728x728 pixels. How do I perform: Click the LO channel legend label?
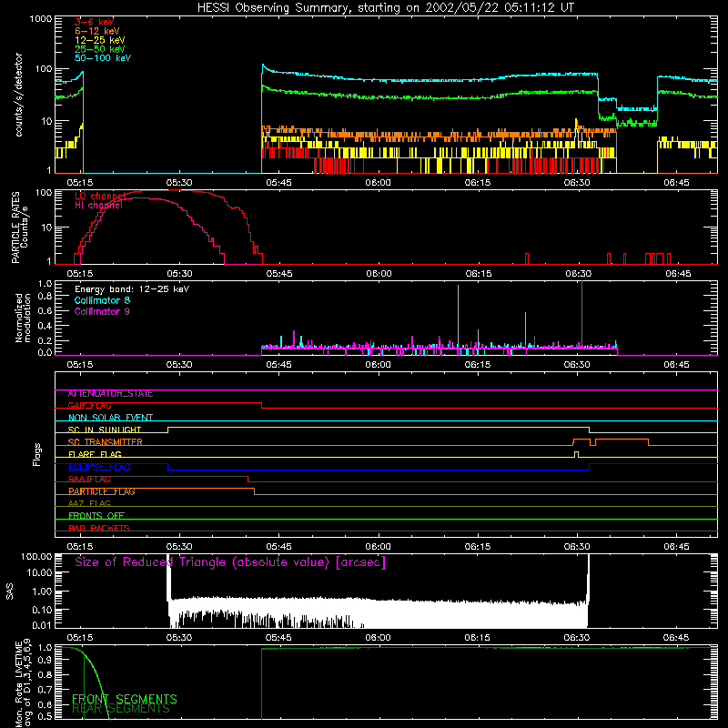click(x=100, y=196)
